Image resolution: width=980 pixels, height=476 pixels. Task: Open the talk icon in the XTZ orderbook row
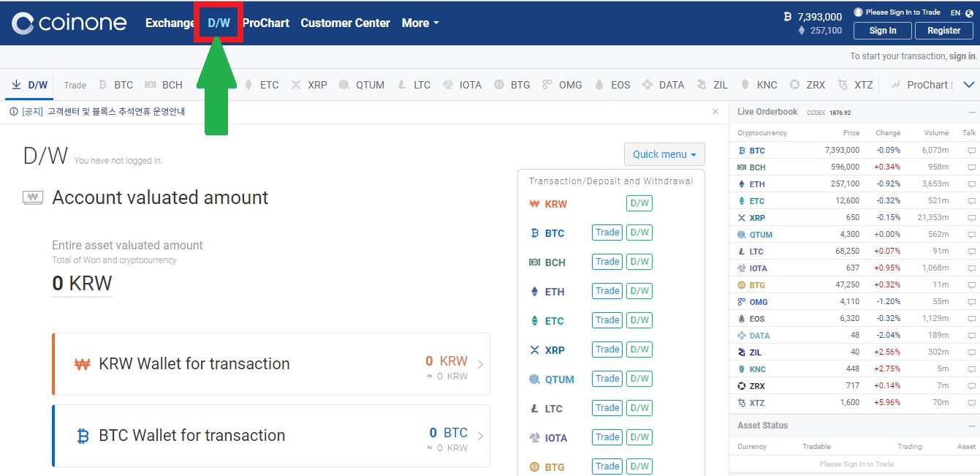pyautogui.click(x=971, y=403)
